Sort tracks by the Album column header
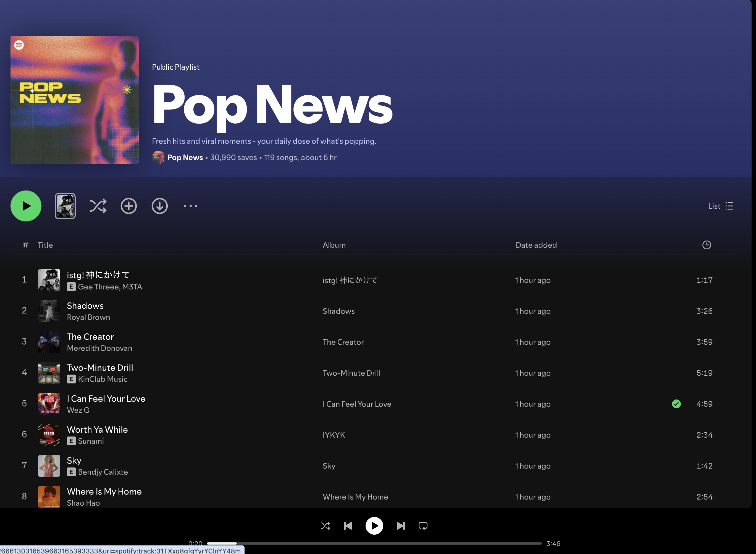Image resolution: width=756 pixels, height=554 pixels. (x=334, y=245)
